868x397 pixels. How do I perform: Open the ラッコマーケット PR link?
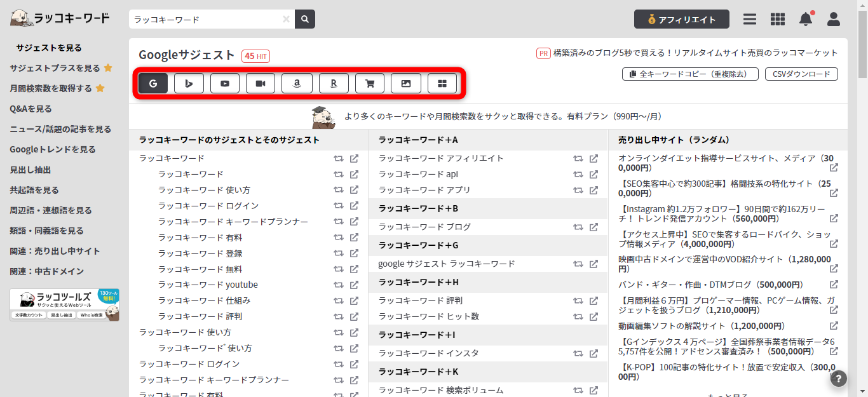click(x=695, y=53)
